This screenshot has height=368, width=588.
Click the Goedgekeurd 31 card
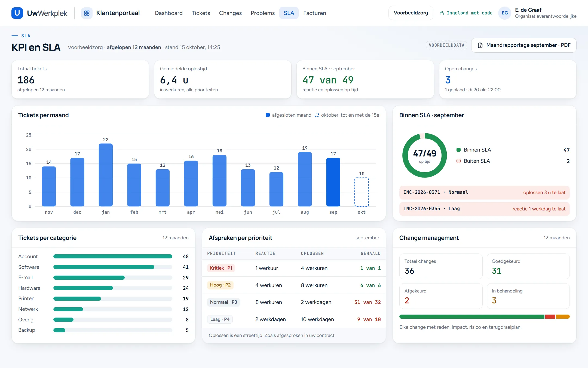528,266
